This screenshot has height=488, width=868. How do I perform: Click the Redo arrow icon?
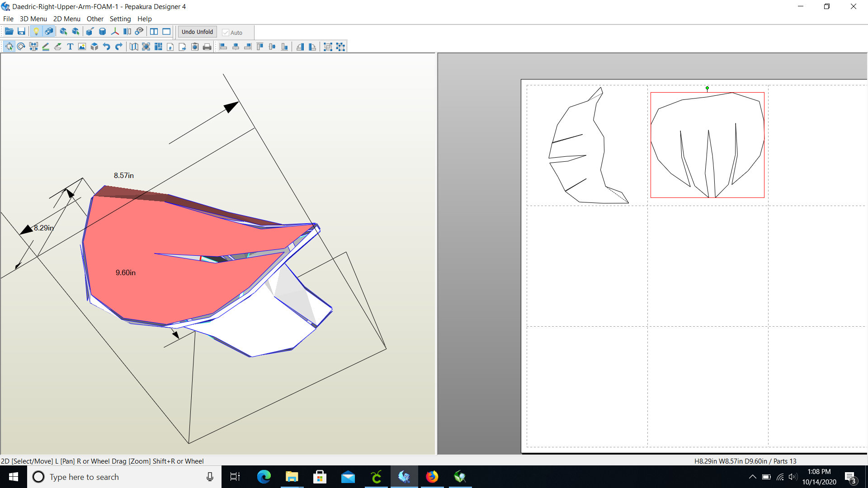(x=119, y=47)
